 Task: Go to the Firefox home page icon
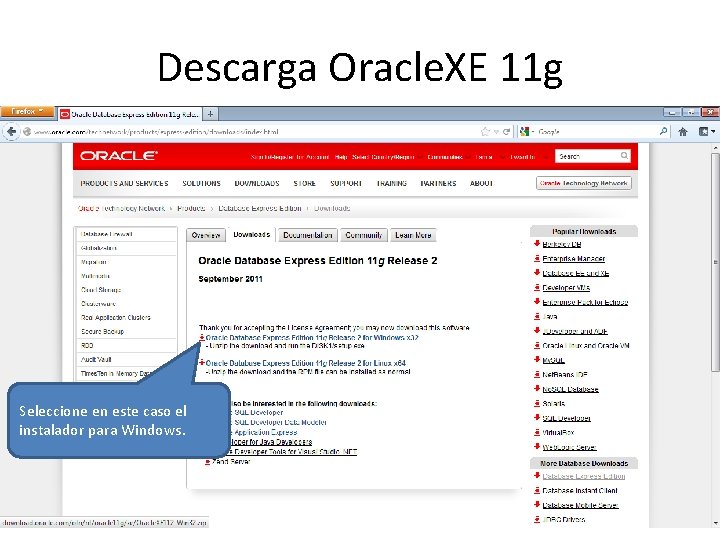click(x=683, y=132)
